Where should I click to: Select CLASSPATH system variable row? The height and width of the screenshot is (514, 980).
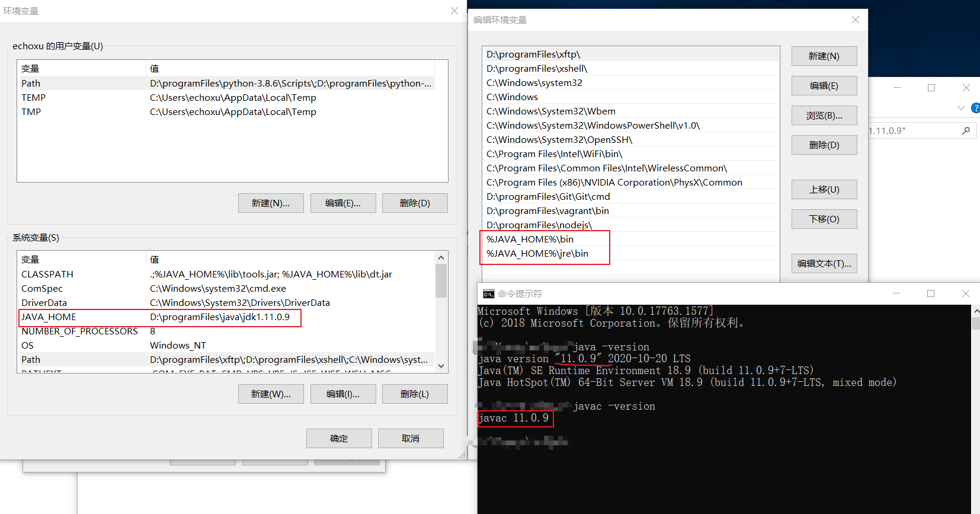[x=227, y=274]
